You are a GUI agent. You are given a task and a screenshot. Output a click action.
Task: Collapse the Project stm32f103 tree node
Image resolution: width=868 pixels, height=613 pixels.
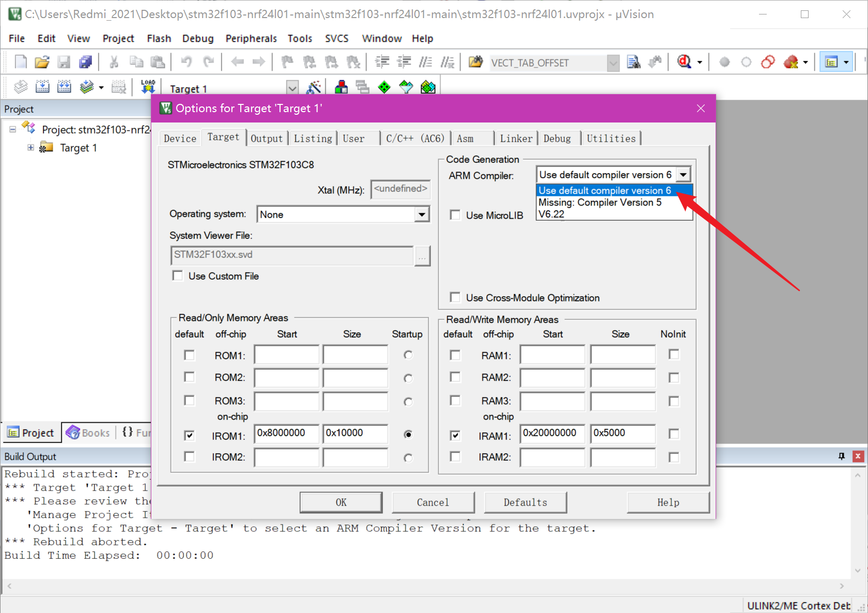coord(12,129)
